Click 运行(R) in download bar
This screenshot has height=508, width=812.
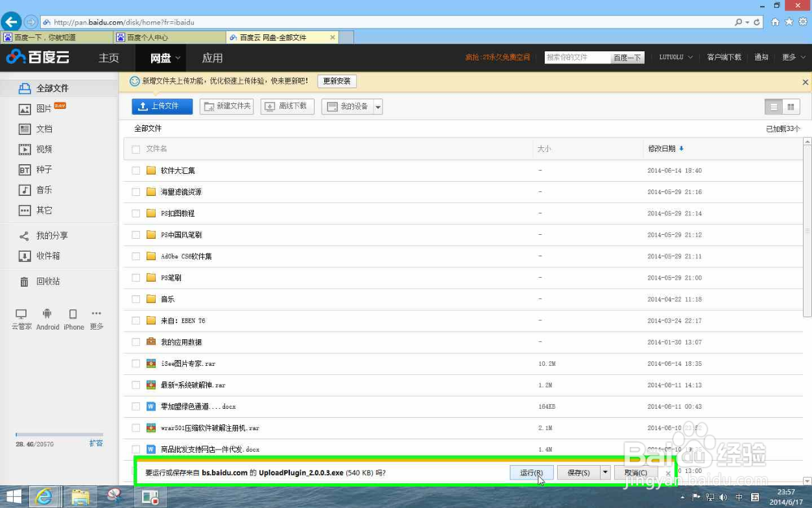[531, 472]
